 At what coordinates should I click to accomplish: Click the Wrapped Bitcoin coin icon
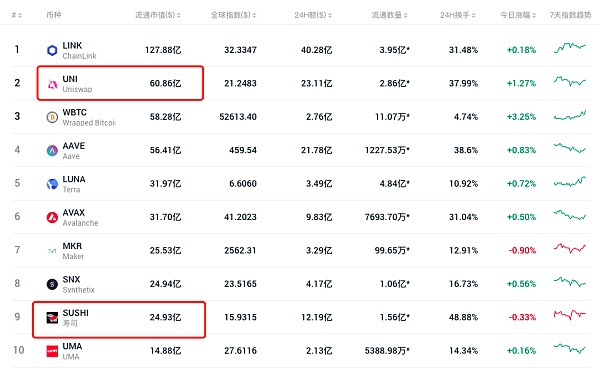[x=52, y=117]
